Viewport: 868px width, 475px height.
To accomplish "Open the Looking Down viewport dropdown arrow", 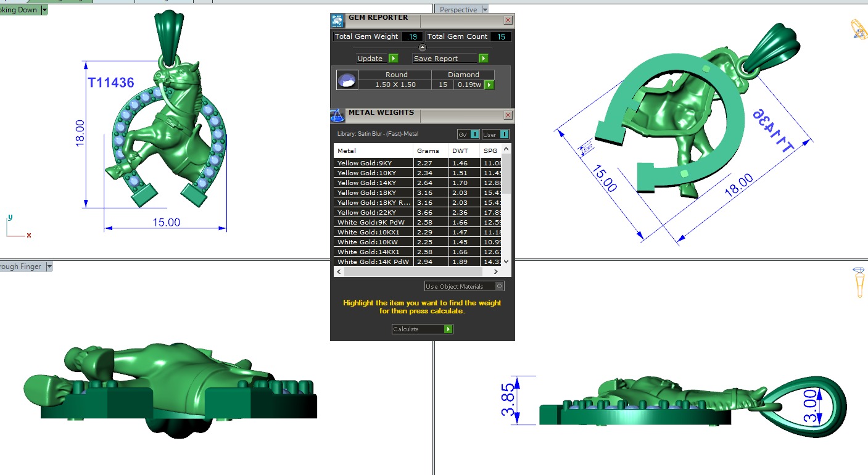I will click(x=44, y=10).
